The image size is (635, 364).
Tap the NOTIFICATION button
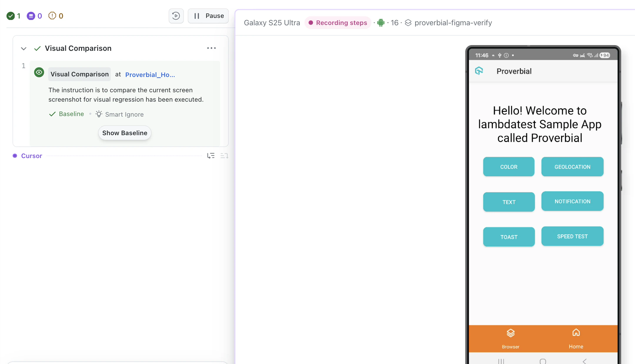572,201
